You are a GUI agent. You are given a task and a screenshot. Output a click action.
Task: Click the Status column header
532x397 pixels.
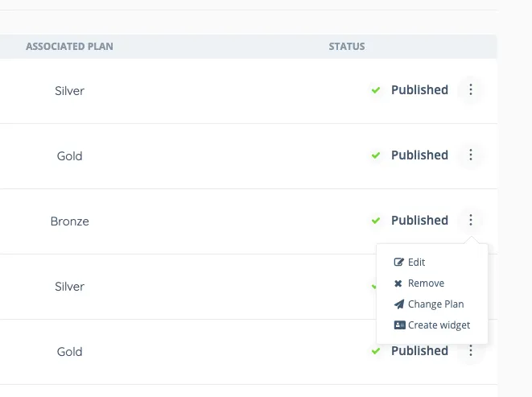pyautogui.click(x=347, y=47)
